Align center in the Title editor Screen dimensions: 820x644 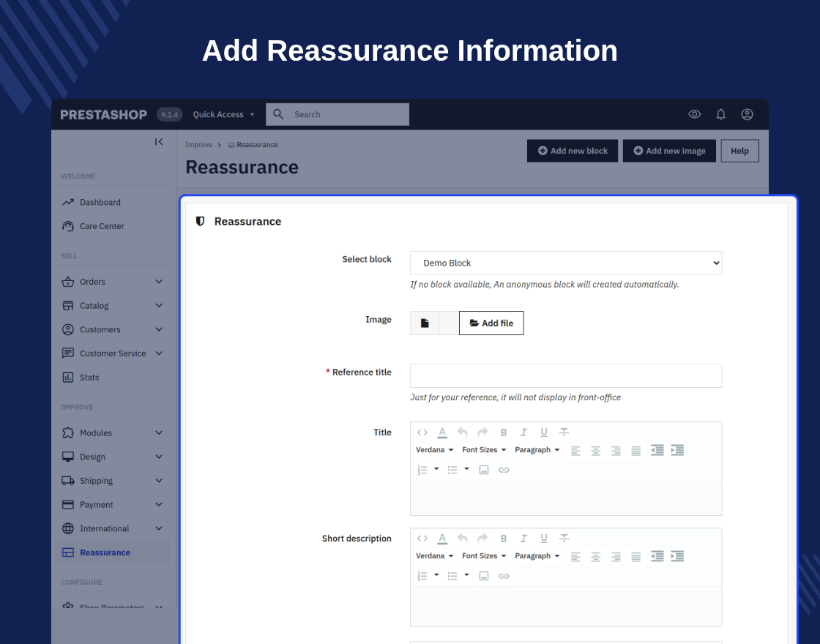(x=596, y=451)
